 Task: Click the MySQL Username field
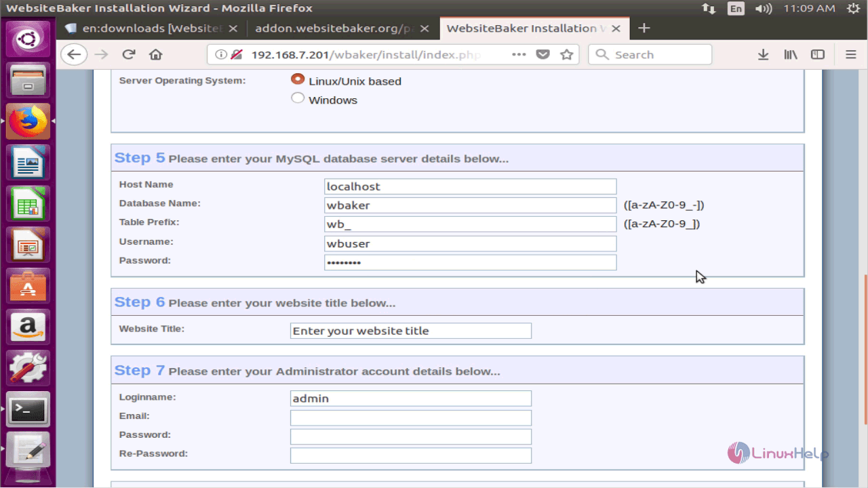point(470,243)
